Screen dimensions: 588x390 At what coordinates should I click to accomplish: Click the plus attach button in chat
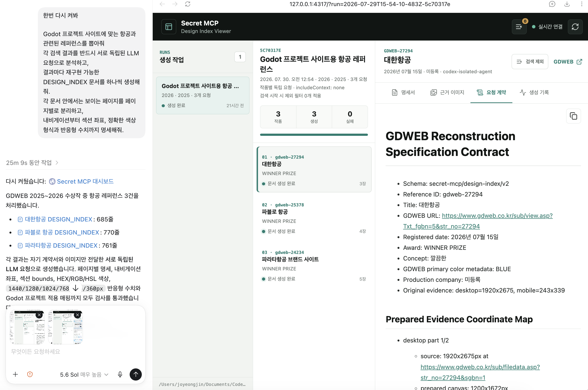click(x=16, y=374)
